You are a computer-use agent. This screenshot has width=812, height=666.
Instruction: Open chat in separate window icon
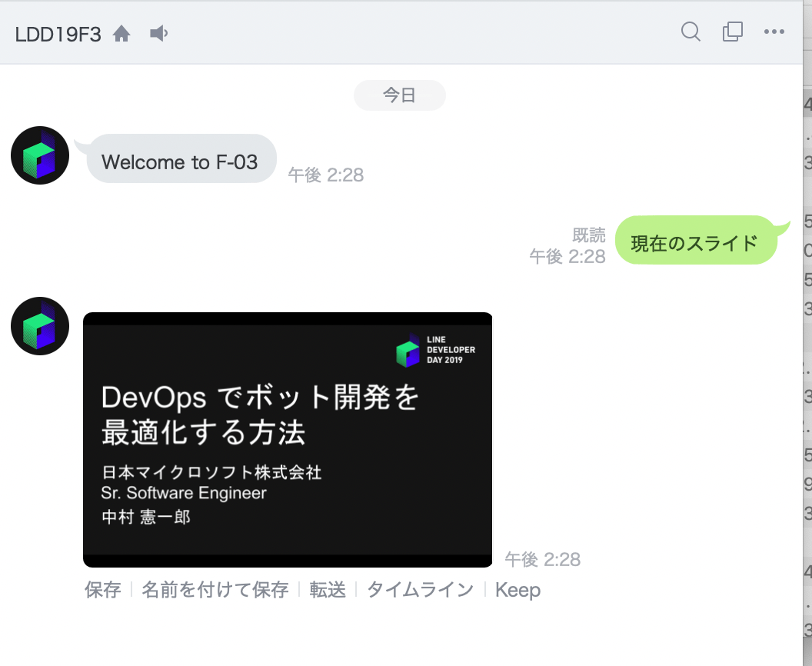(x=732, y=32)
